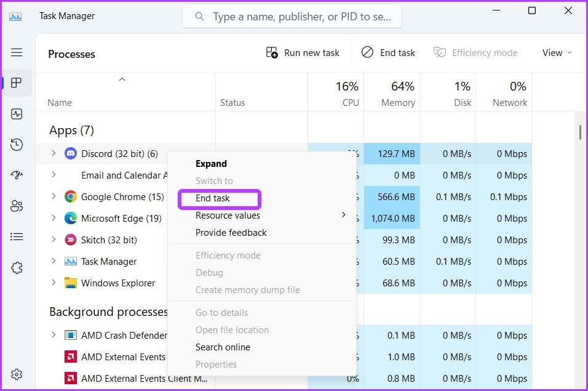Click the Skitch app icon
The width and height of the screenshot is (588, 391).
tap(71, 240)
